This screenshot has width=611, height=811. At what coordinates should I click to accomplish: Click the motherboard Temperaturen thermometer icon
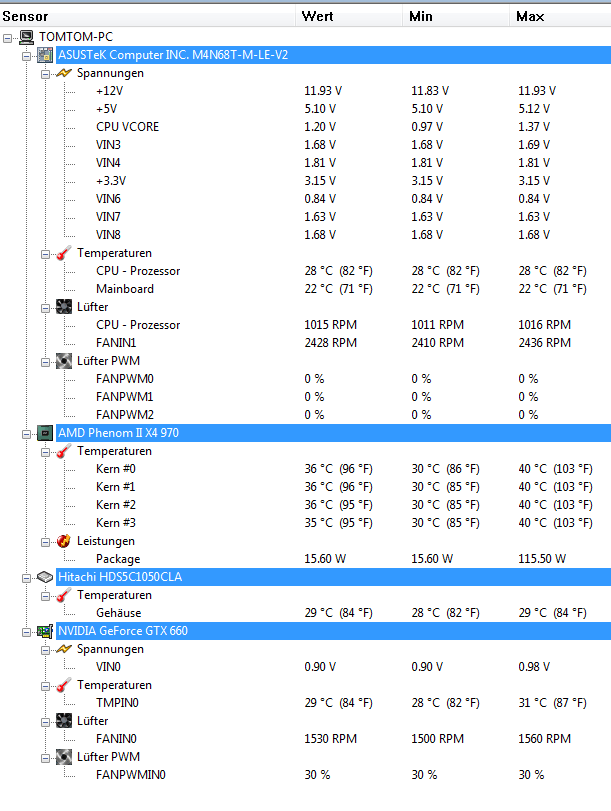(64, 253)
